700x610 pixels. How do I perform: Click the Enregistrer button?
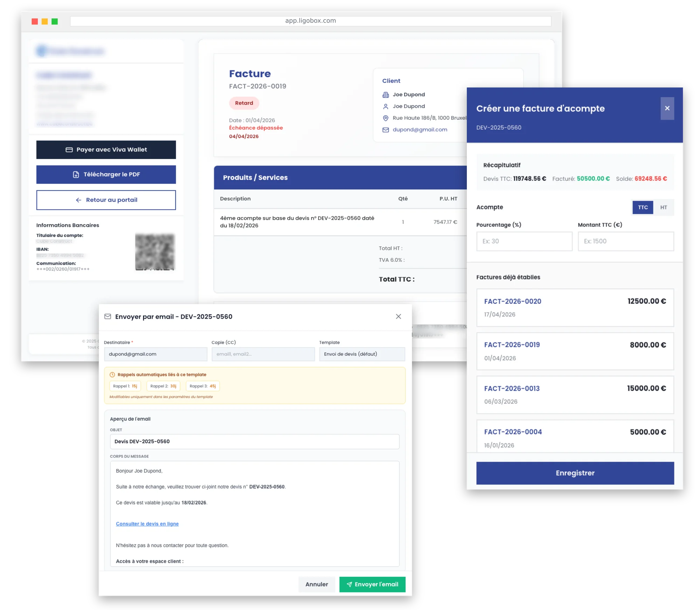click(x=575, y=473)
